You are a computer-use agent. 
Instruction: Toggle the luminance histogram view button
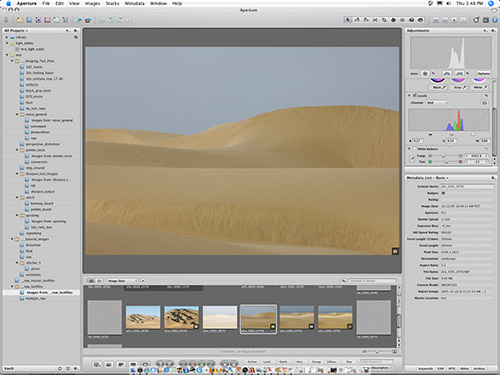[x=447, y=73]
